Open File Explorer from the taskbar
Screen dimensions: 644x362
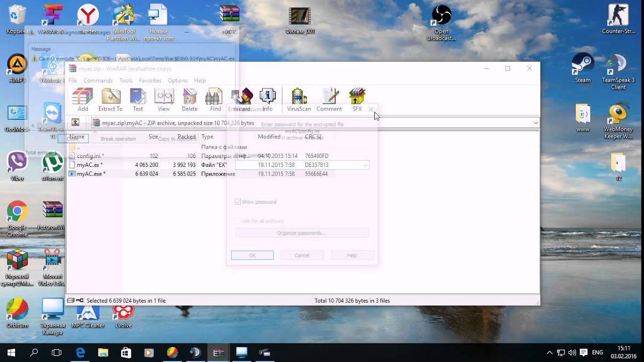(103, 352)
